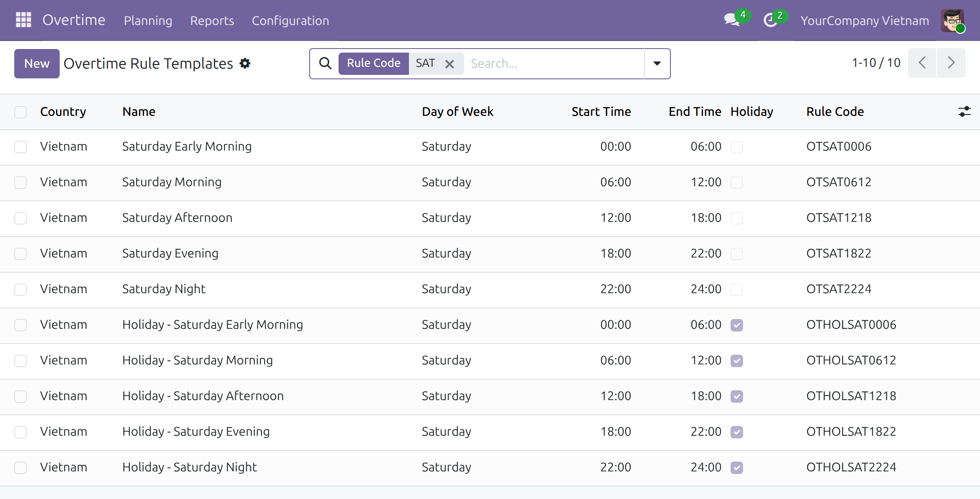This screenshot has height=499, width=980.
Task: Click the search magnifier icon
Action: 325,63
